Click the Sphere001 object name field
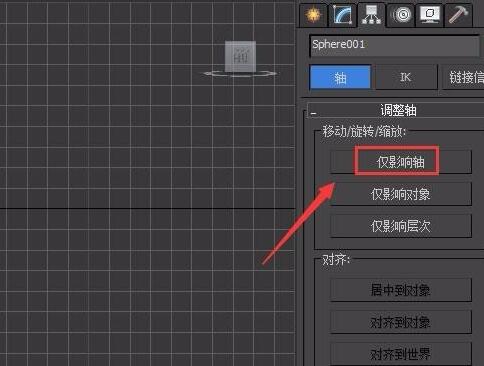 [x=394, y=45]
